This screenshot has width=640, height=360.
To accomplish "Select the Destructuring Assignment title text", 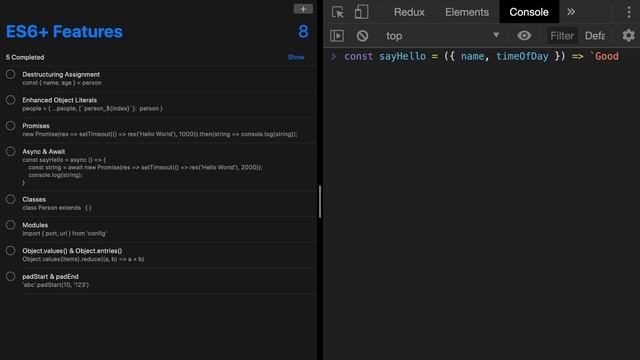I will (x=61, y=74).
